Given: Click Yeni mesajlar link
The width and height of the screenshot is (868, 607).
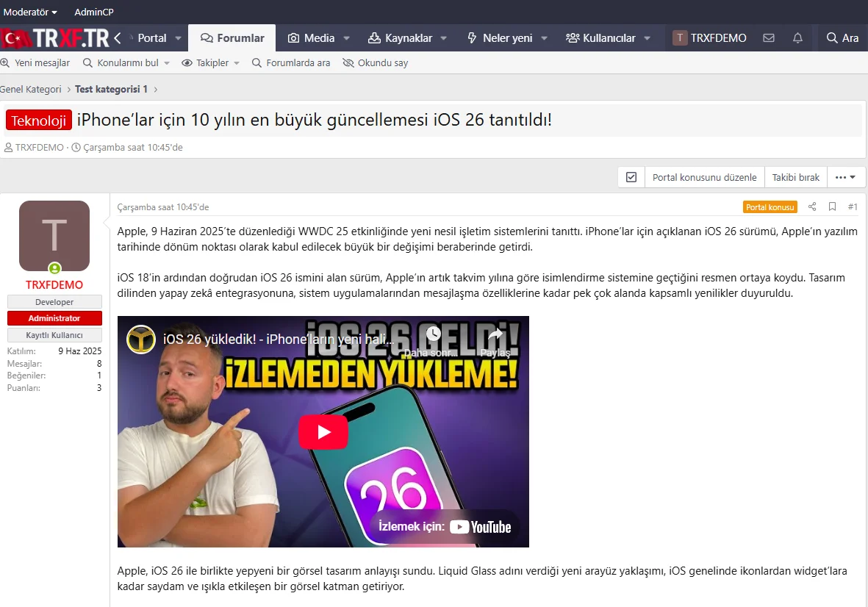Looking at the screenshot, I should click(35, 62).
